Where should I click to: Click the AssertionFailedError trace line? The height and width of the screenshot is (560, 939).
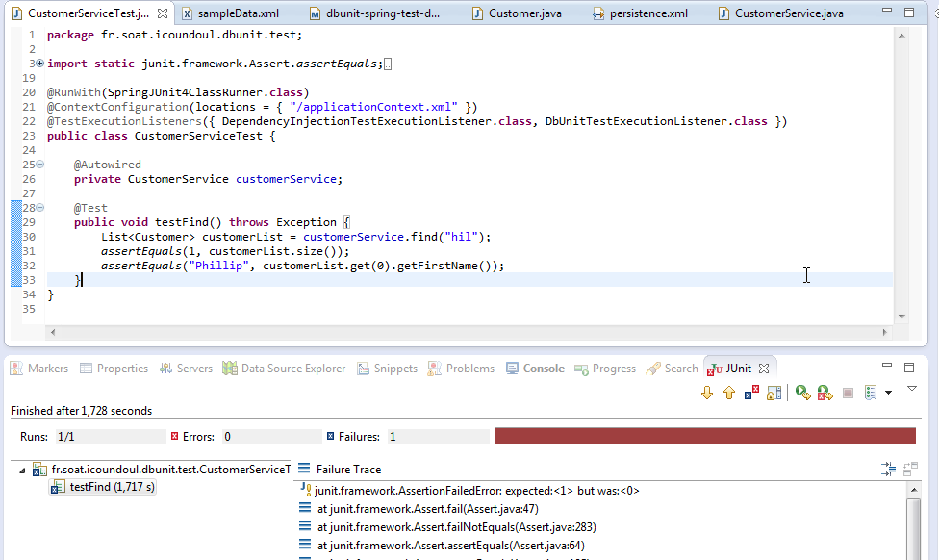tap(476, 491)
